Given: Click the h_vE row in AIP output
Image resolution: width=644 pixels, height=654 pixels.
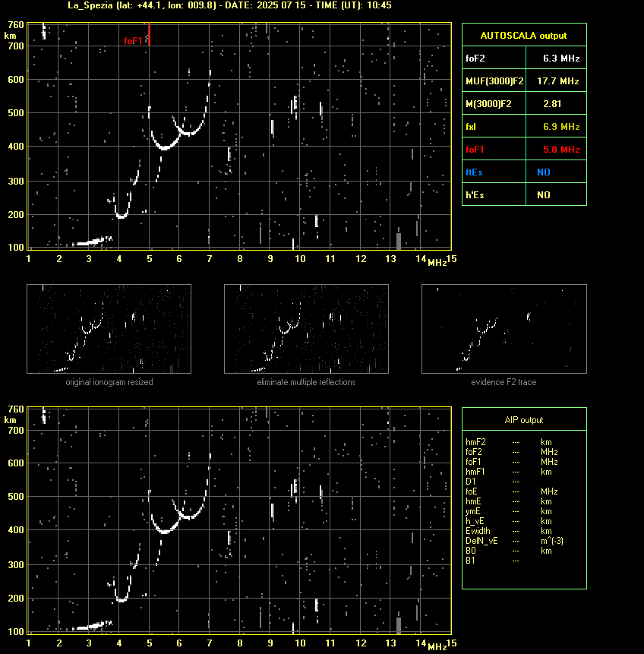Looking at the screenshot, I should 509,521.
